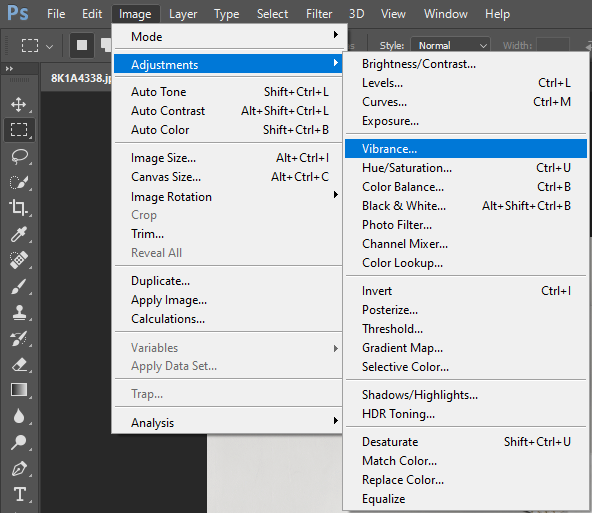Select the Pen tool
Screen dimensions: 592x513
[x=19, y=468]
